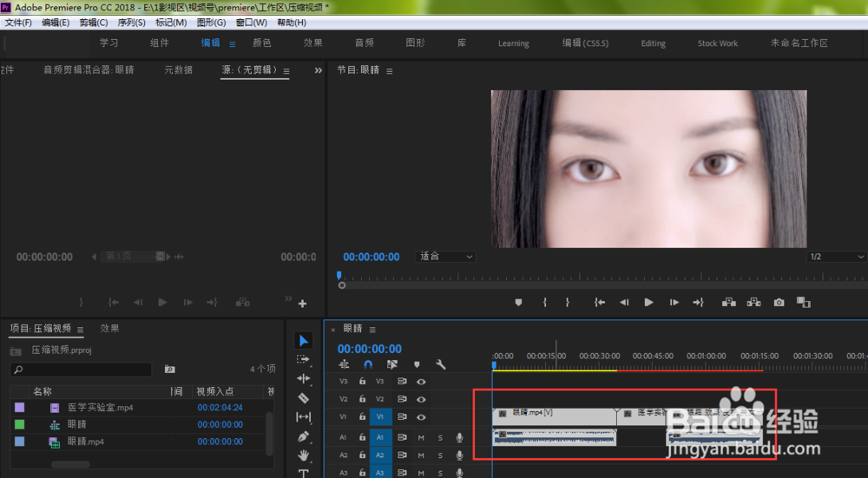868x478 pixels.
Task: Mark In point in Program monitor
Action: [x=545, y=303]
